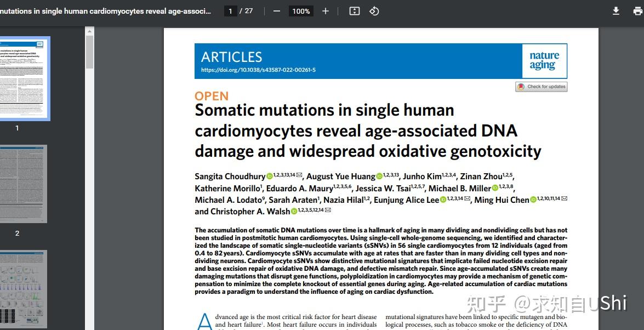Click Christopher A. Walsh's email envelope icon
Screen dimensions: 644x330
pos(328,210)
